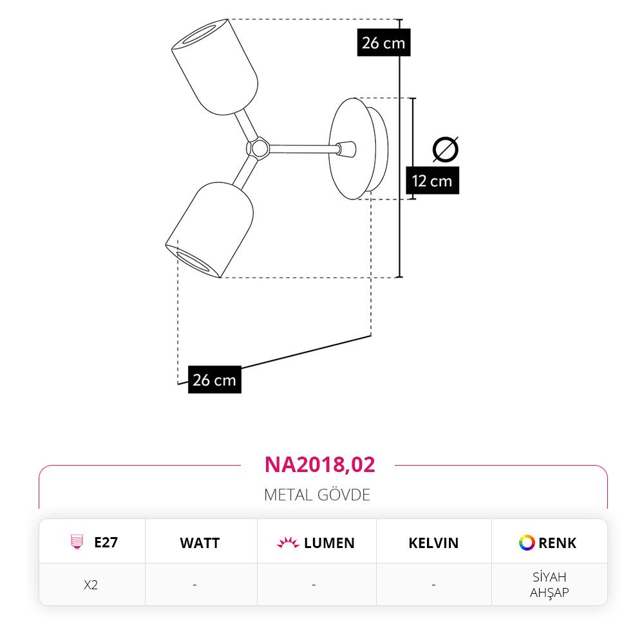Click the round wall mount plate
This screenshot has height=644, width=644.
(x=357, y=149)
